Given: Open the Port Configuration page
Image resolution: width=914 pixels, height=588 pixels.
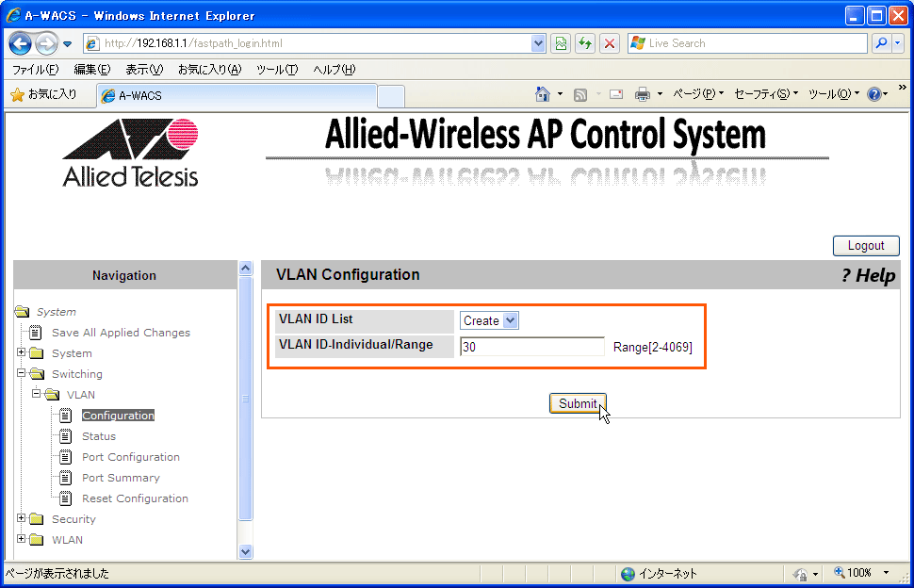Looking at the screenshot, I should [131, 457].
